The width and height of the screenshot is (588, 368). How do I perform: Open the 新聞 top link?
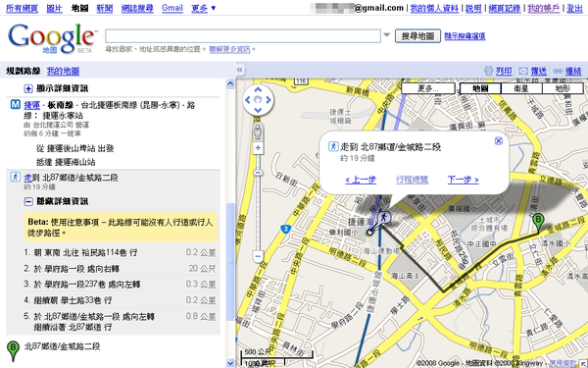(x=105, y=8)
